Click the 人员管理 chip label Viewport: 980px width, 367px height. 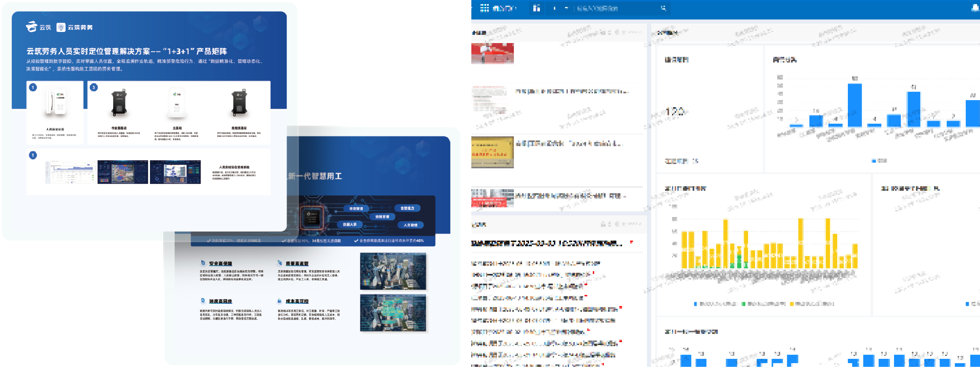pos(410,225)
